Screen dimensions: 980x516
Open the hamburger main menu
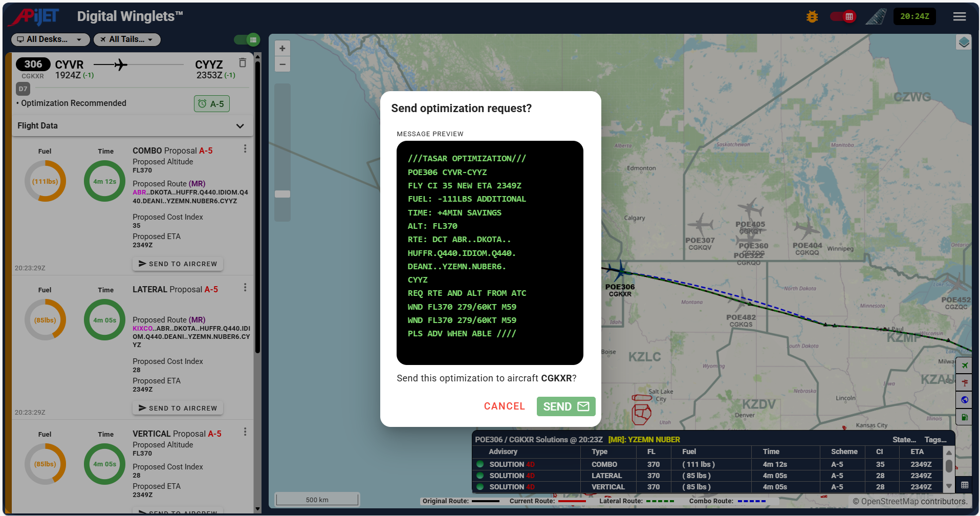click(960, 17)
